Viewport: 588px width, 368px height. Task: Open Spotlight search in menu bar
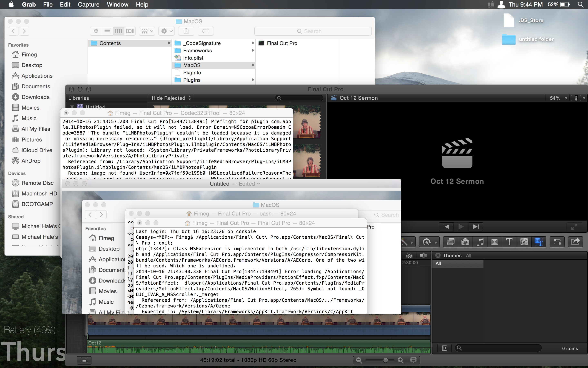580,4
